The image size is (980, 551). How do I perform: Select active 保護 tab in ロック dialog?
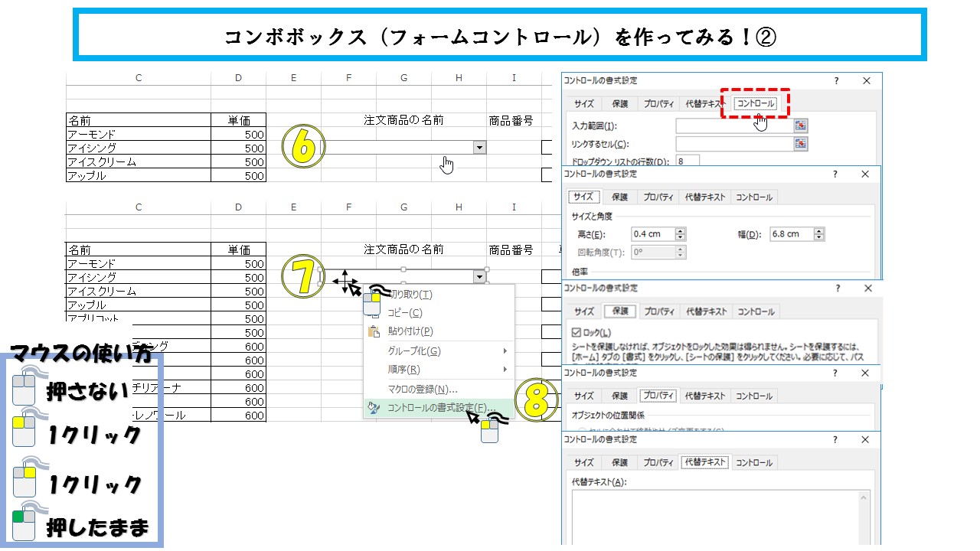point(619,311)
